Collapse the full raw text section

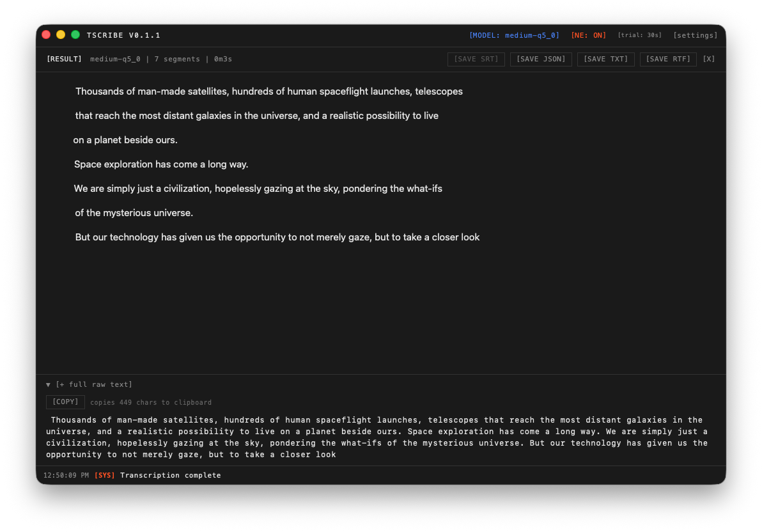48,385
